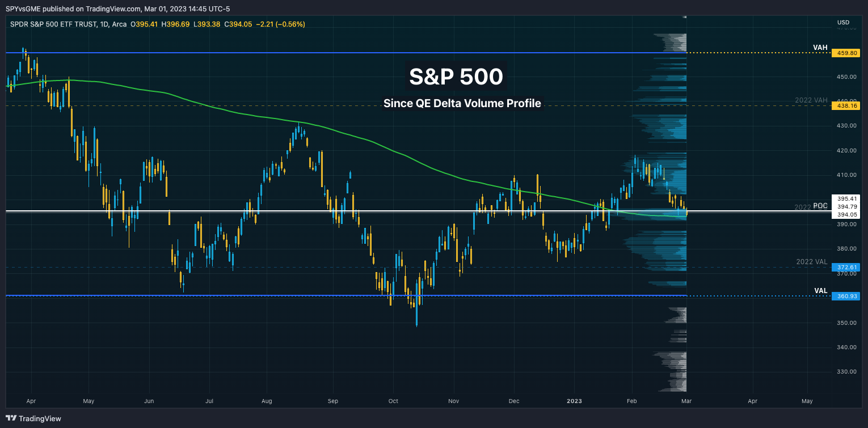The height and width of the screenshot is (428, 868).
Task: Click the 360.93 price tag
Action: (845, 296)
